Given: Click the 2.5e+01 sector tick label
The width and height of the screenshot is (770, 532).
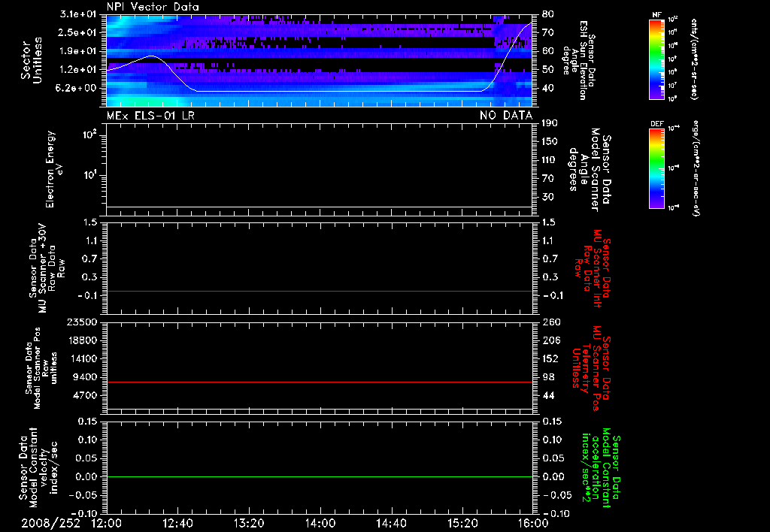Looking at the screenshot, I should tap(77, 32).
